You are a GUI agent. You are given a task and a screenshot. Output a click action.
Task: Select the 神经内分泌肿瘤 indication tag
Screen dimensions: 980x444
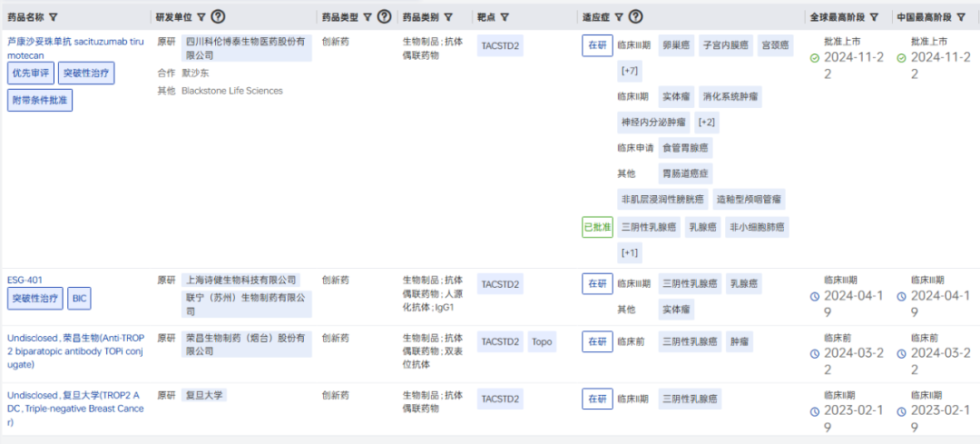point(653,123)
